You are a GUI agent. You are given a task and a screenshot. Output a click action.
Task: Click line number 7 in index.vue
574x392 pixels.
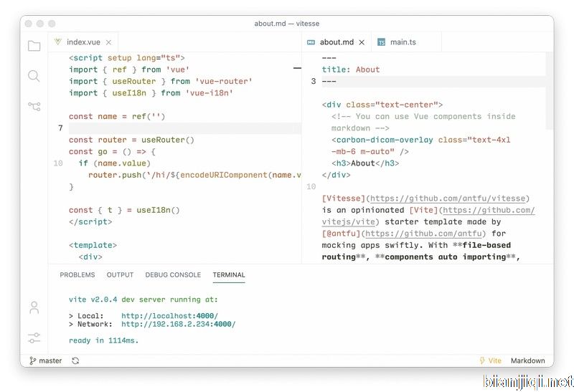60,128
